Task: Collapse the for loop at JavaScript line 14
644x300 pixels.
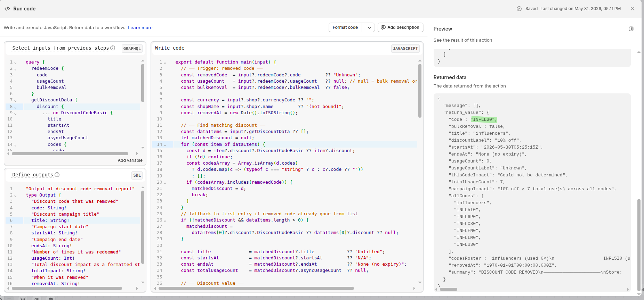Action: click(x=165, y=145)
